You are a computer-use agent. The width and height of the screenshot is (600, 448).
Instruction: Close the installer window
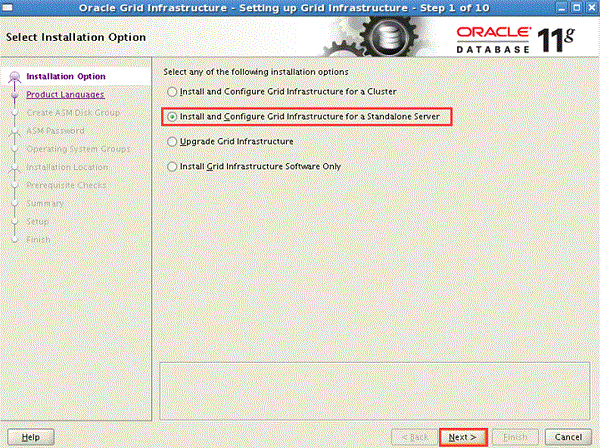coord(592,8)
